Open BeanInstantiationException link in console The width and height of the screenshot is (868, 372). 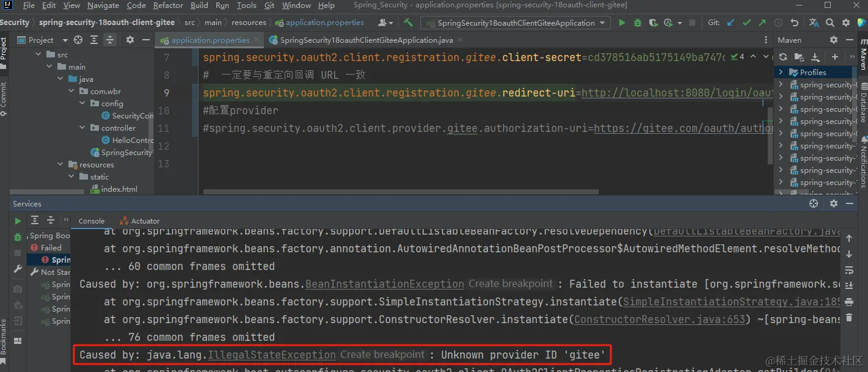point(385,284)
